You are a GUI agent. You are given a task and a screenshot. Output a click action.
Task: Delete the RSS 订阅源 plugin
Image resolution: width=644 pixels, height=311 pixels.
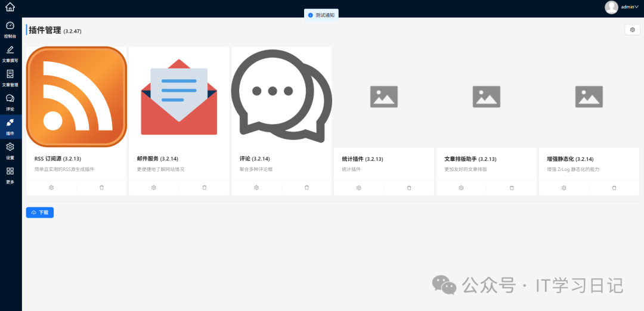101,188
